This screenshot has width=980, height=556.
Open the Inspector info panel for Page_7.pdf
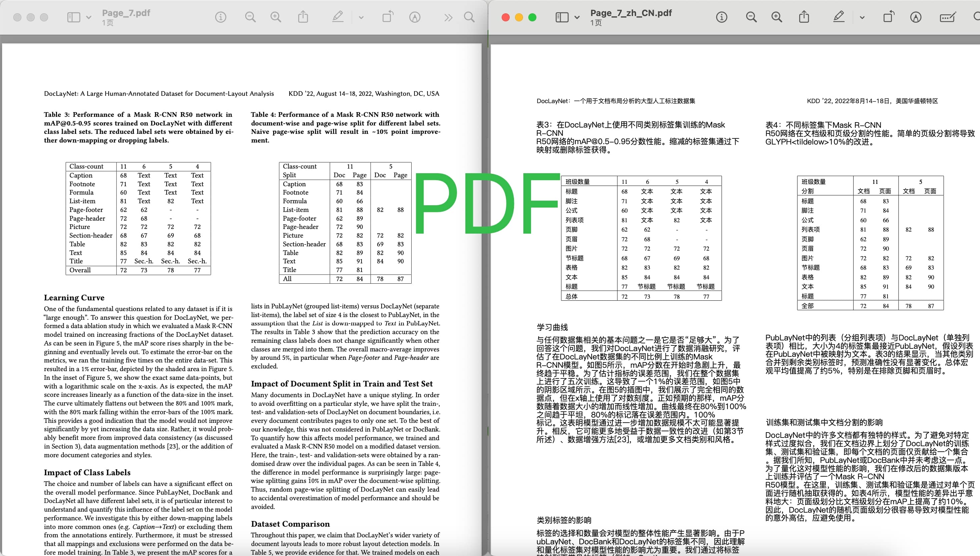[220, 17]
